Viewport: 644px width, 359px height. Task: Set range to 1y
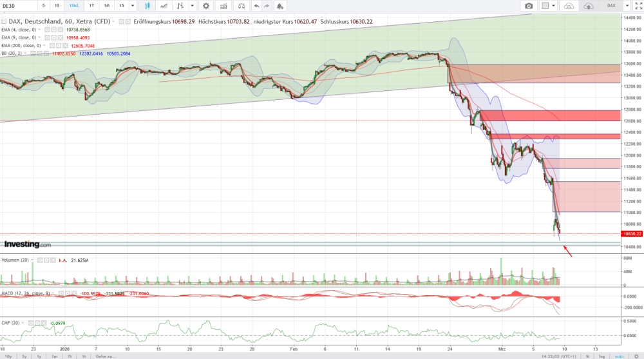[39, 356]
